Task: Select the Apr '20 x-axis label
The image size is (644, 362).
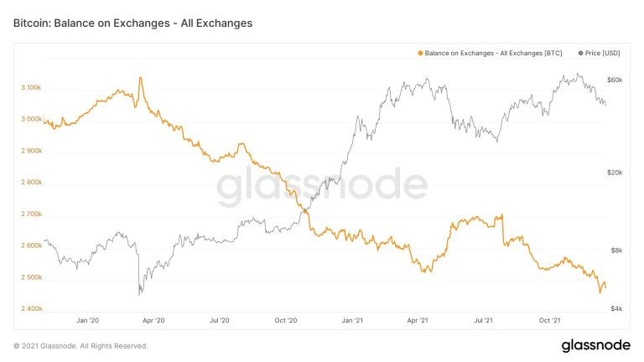Action: click(x=154, y=320)
